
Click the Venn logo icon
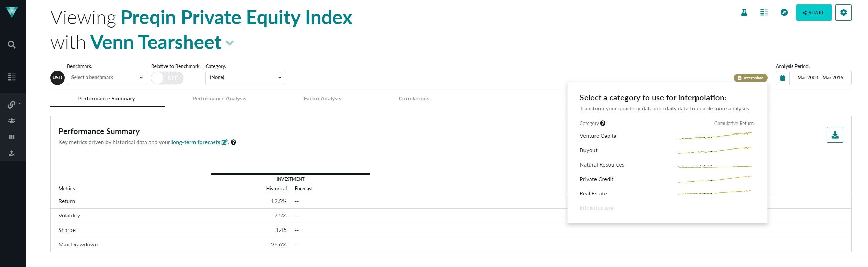click(12, 12)
